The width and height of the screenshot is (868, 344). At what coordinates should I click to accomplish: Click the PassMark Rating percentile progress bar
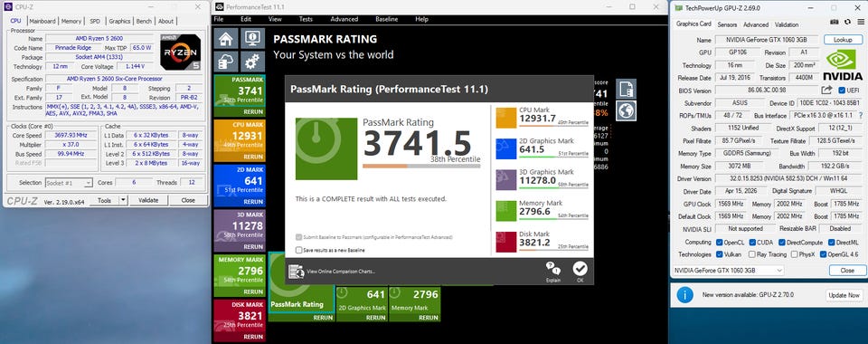421,166
